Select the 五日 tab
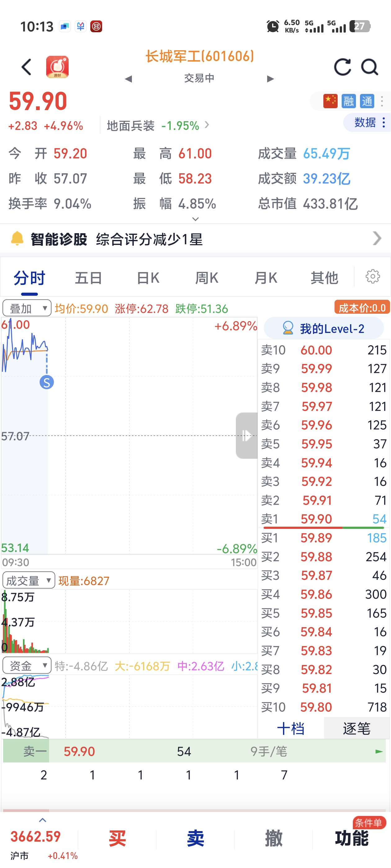 88,278
